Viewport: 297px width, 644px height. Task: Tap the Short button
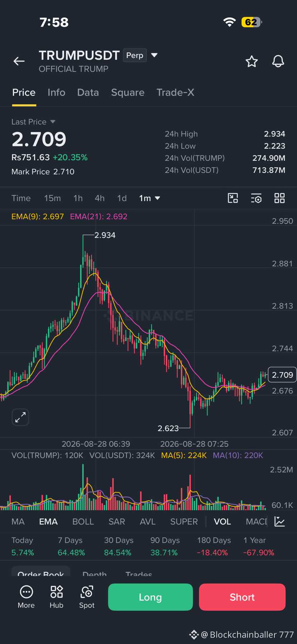pyautogui.click(x=242, y=597)
